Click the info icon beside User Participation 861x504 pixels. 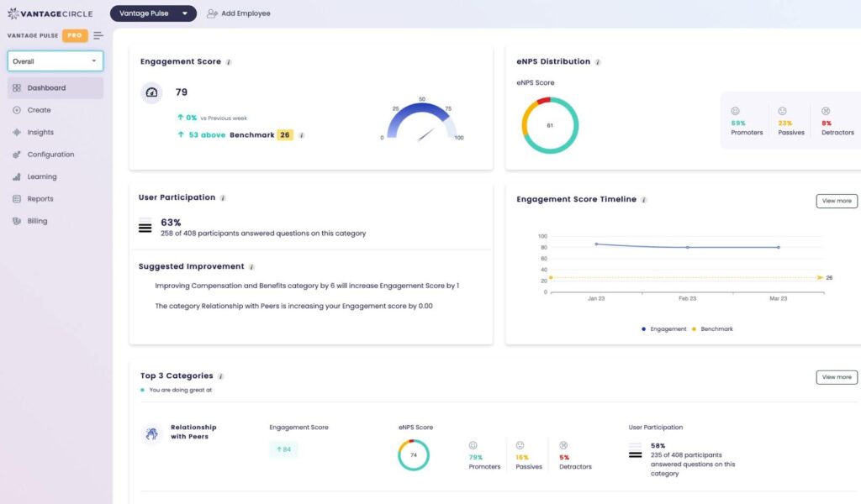(x=223, y=198)
